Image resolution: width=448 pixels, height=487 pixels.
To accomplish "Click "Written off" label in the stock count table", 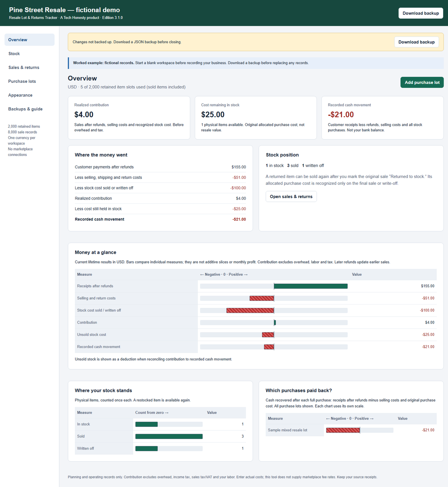I will point(85,449).
